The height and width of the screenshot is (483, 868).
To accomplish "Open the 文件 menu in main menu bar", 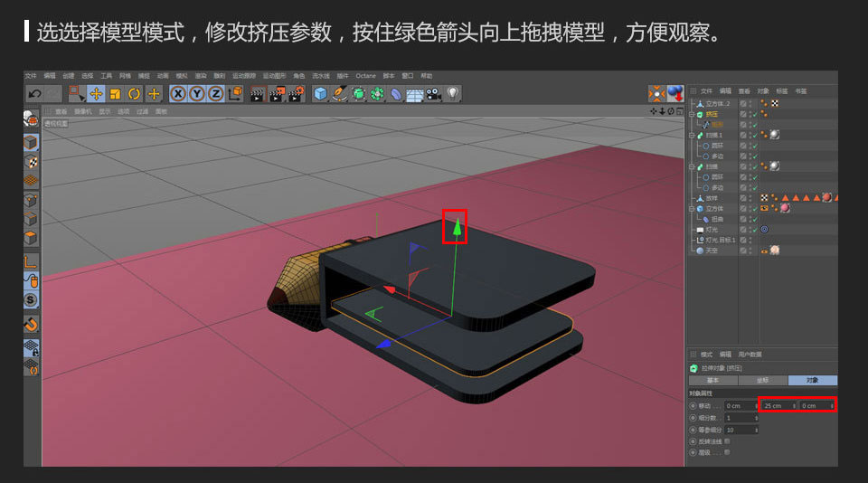I will click(x=31, y=76).
